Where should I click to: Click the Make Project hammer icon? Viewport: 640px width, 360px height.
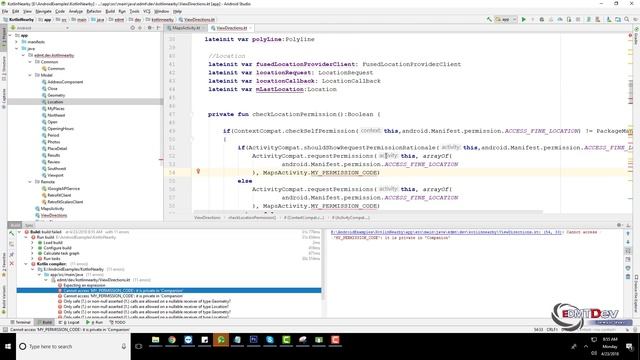click(x=489, y=19)
